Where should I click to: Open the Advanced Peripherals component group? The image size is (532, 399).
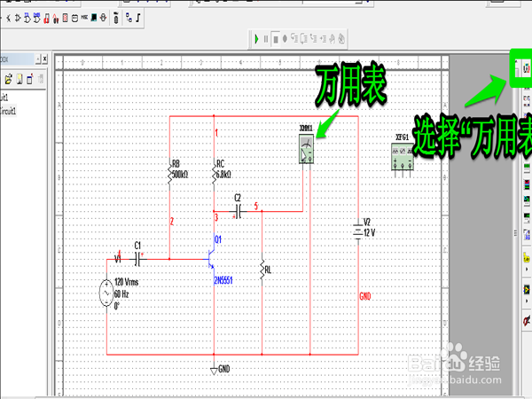pyautogui.click(x=94, y=18)
